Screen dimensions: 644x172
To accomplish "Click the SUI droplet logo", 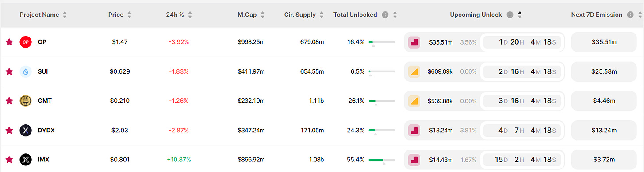I will [26, 71].
